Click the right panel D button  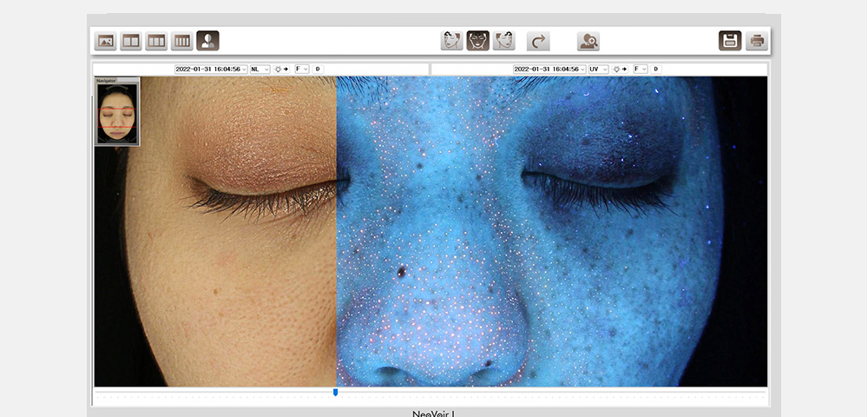[x=655, y=69]
